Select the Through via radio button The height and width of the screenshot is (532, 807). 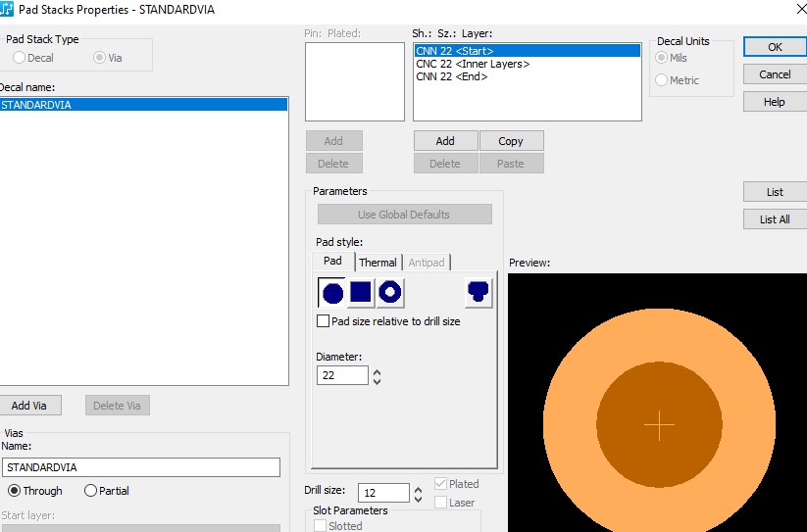coord(15,491)
